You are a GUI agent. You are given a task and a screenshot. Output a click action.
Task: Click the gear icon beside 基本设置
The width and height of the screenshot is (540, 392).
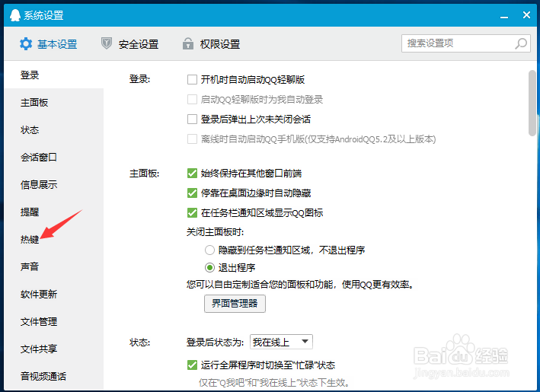click(26, 44)
